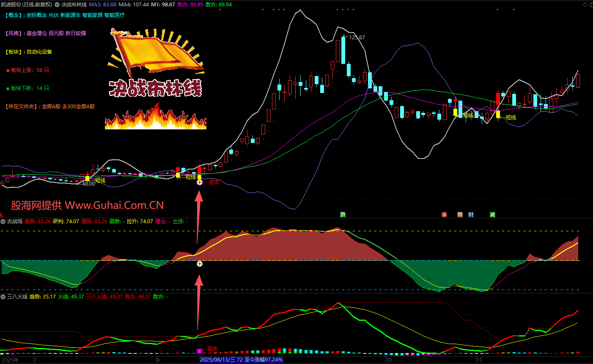This screenshot has width=593, height=364.
Task: Click 凯迪股份 (日线.前复权) chart title
Action: [26, 5]
